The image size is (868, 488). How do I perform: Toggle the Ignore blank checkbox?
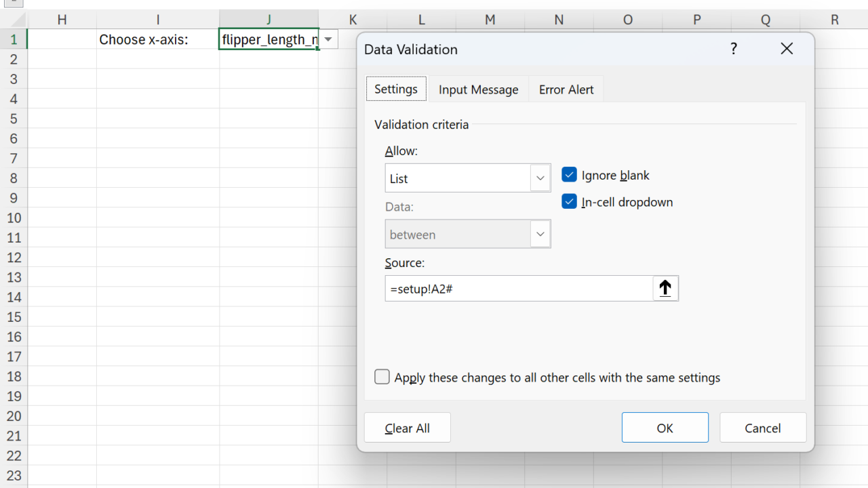click(x=569, y=175)
